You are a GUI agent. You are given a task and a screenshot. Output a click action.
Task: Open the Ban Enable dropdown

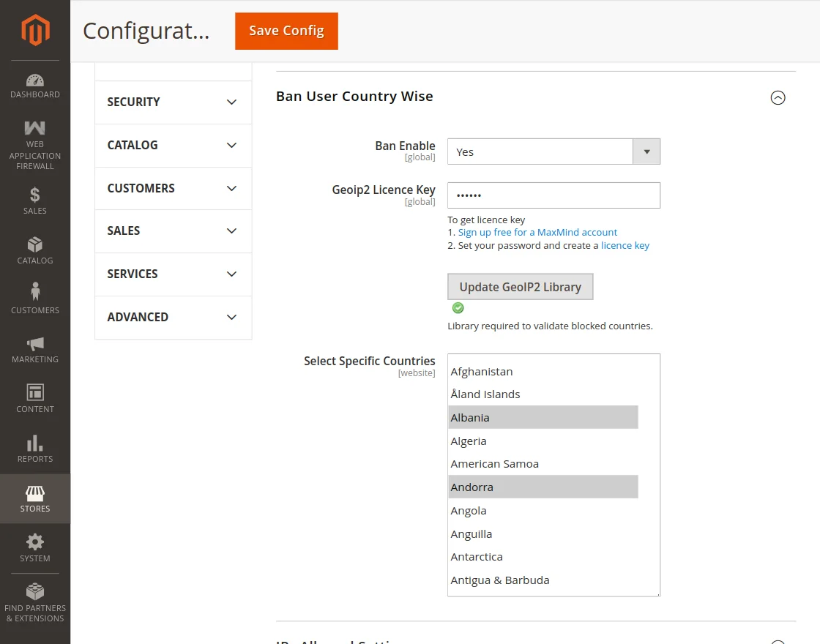[553, 152]
